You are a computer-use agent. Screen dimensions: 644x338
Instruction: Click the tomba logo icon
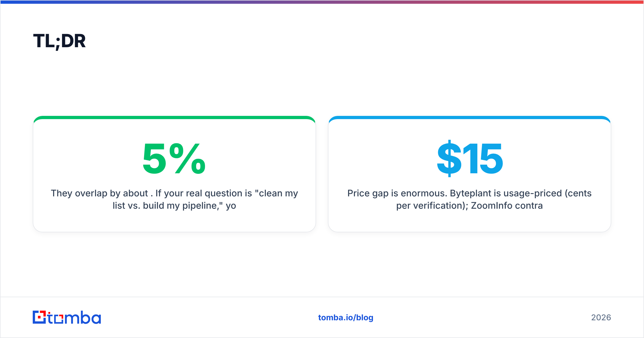(39, 317)
